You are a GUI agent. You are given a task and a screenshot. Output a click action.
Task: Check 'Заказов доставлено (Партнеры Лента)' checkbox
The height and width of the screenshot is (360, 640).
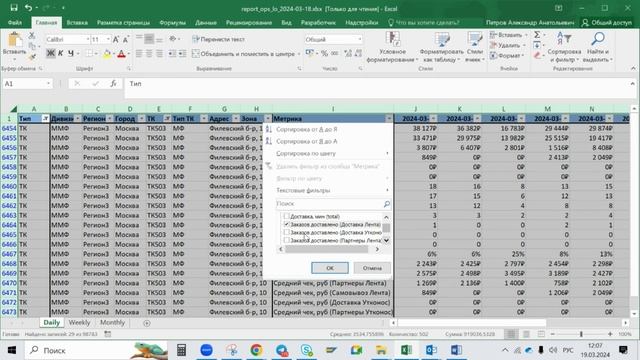pyautogui.click(x=287, y=240)
